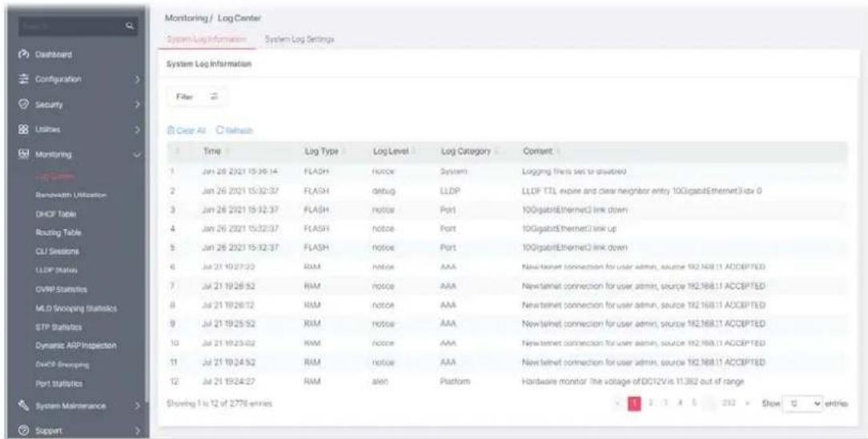This screenshot has width=868, height=439.
Task: Sort table by Log Category header
Action: point(465,151)
